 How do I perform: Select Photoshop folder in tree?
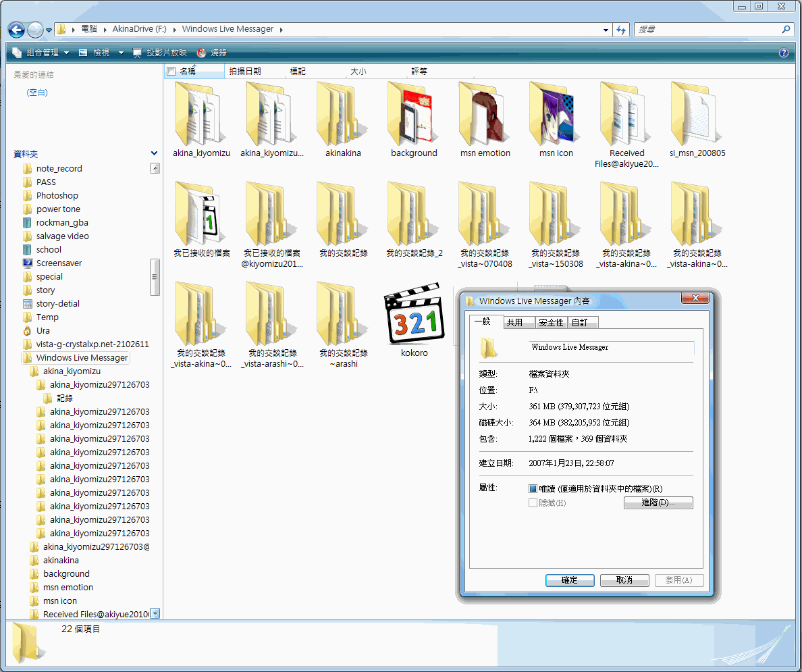point(51,195)
